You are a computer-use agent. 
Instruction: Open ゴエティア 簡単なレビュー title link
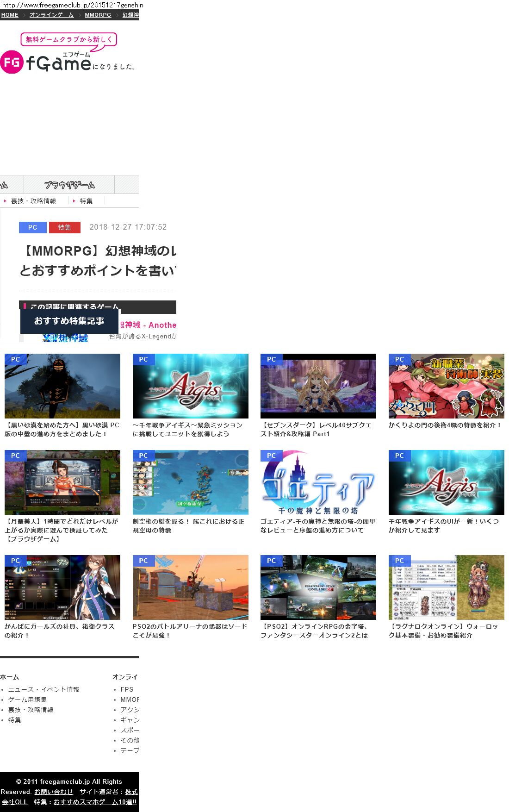coord(318,526)
